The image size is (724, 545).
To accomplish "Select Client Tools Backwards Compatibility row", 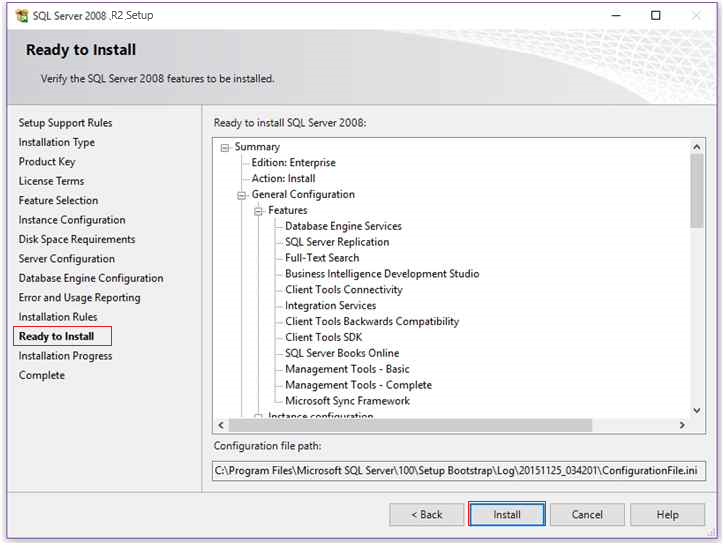I will [372, 321].
